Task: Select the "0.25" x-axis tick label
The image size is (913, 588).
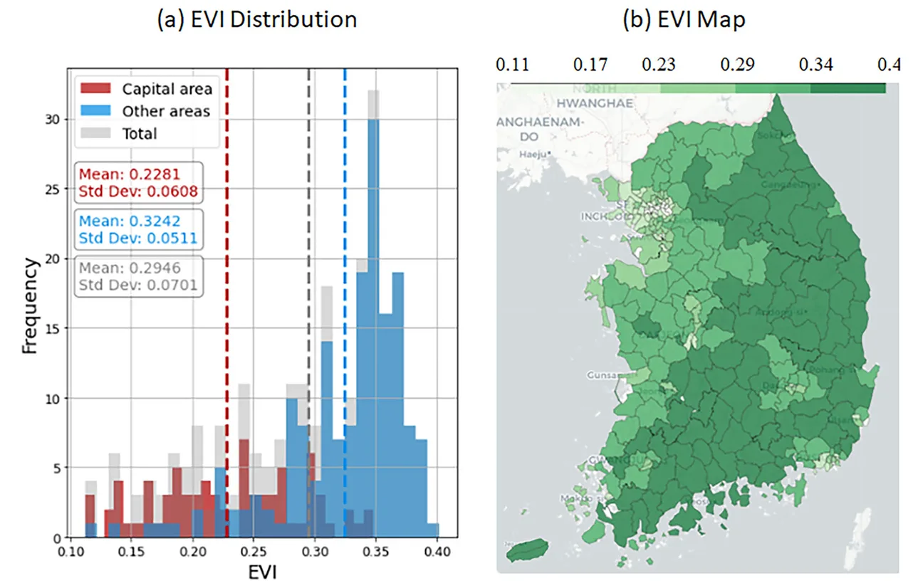Action: tap(254, 552)
